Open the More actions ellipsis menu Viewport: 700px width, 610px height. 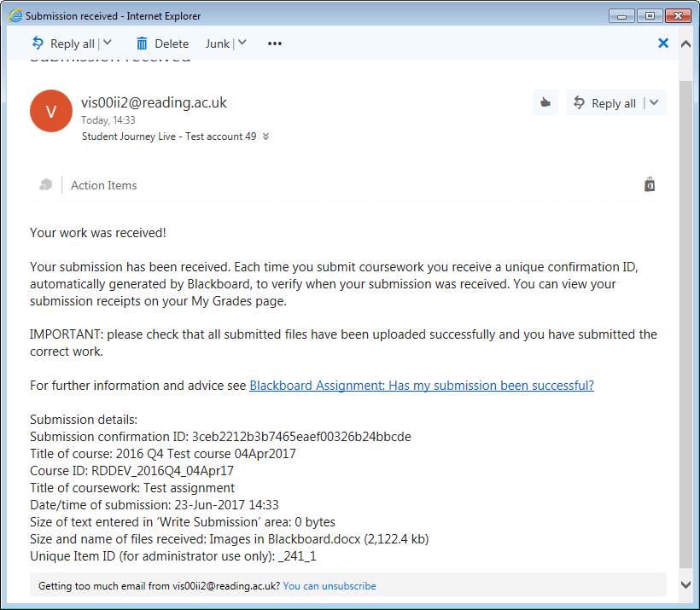click(x=274, y=44)
